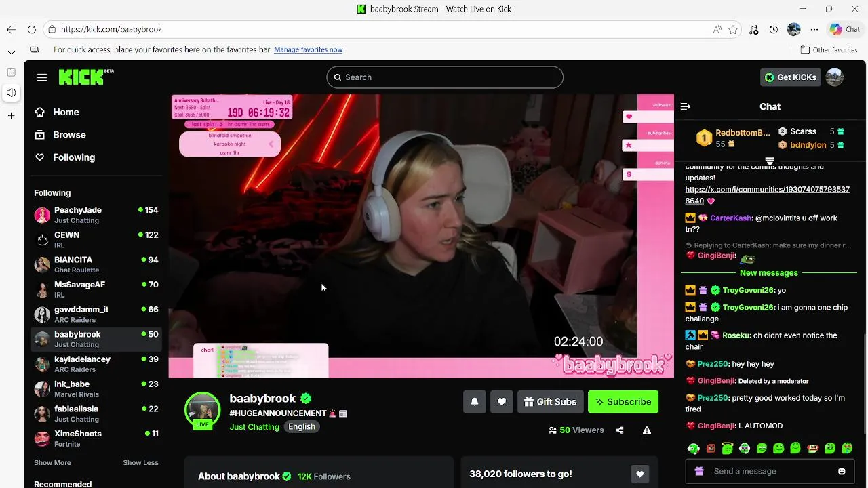The height and width of the screenshot is (488, 868).
Task: Expand the vertical tabs chevron
Action: (12, 52)
